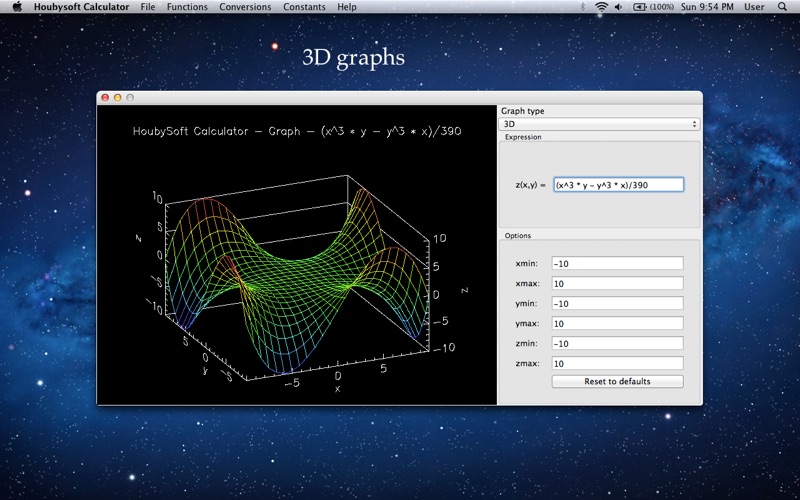Click the Reset to defaults button

[x=617, y=381]
